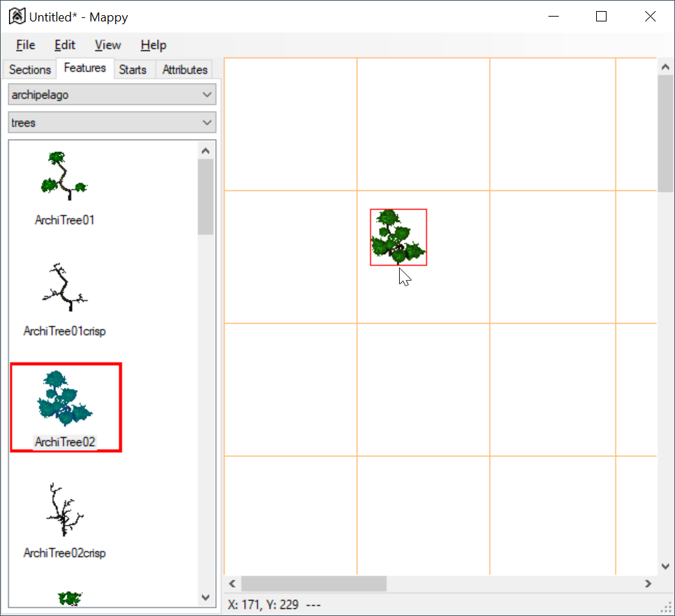Viewport: 675px width, 616px height.
Task: Click map canvas scroll right arrow
Action: click(648, 584)
